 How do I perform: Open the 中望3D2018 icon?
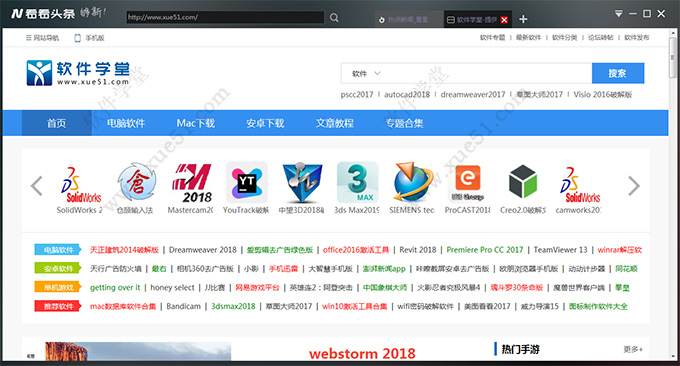tap(302, 183)
